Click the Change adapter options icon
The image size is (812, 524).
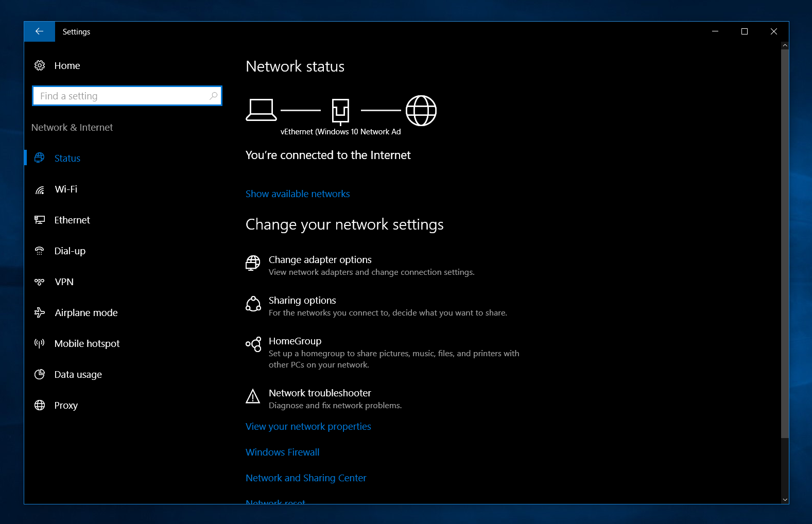[x=253, y=263]
